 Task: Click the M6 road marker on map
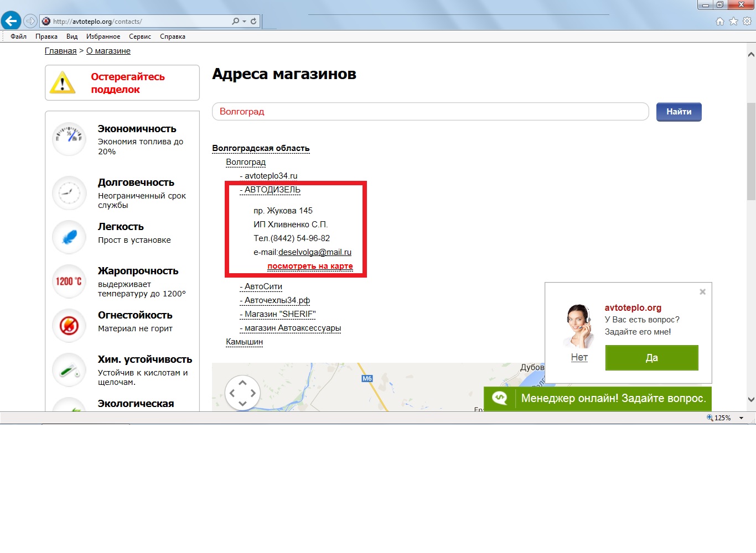click(x=367, y=379)
